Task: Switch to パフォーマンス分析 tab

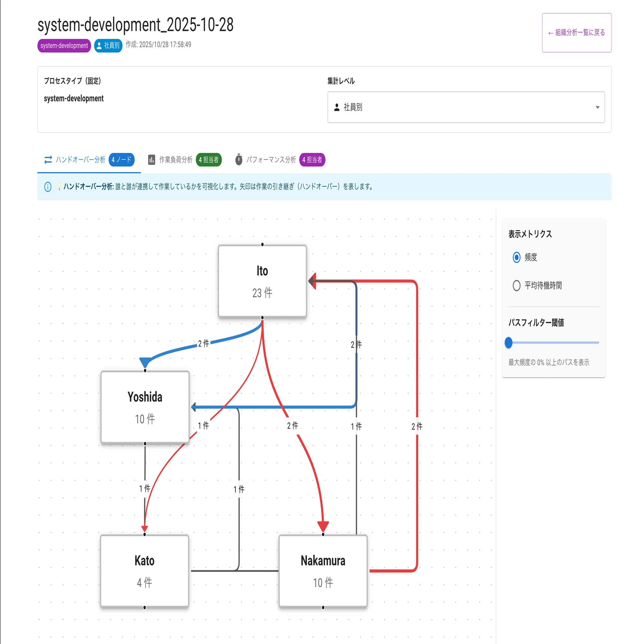Action: pyautogui.click(x=280, y=160)
